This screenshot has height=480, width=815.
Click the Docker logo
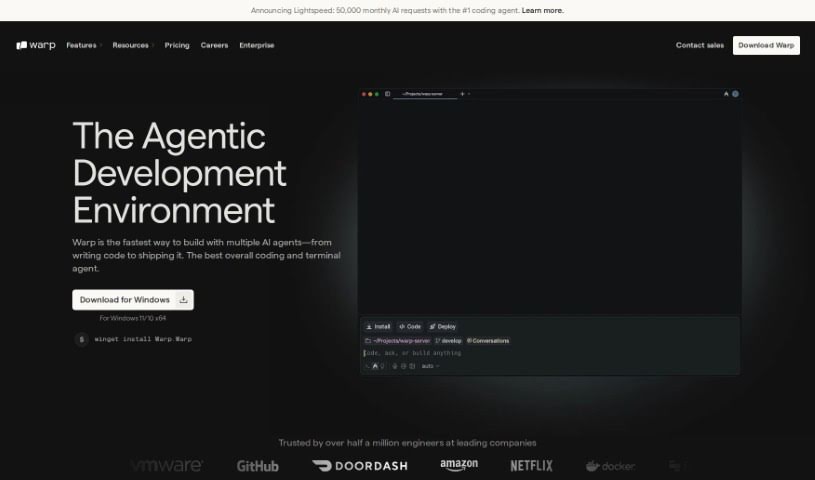[x=610, y=466]
